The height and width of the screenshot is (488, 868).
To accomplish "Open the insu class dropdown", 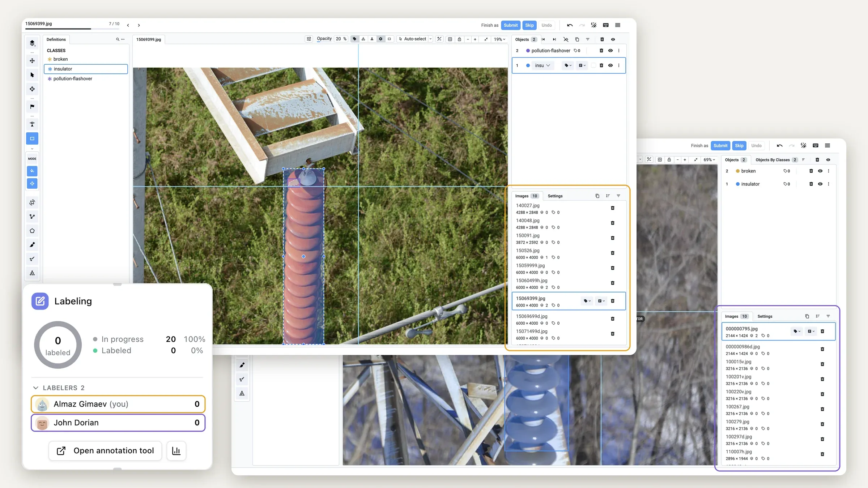I will tap(543, 65).
